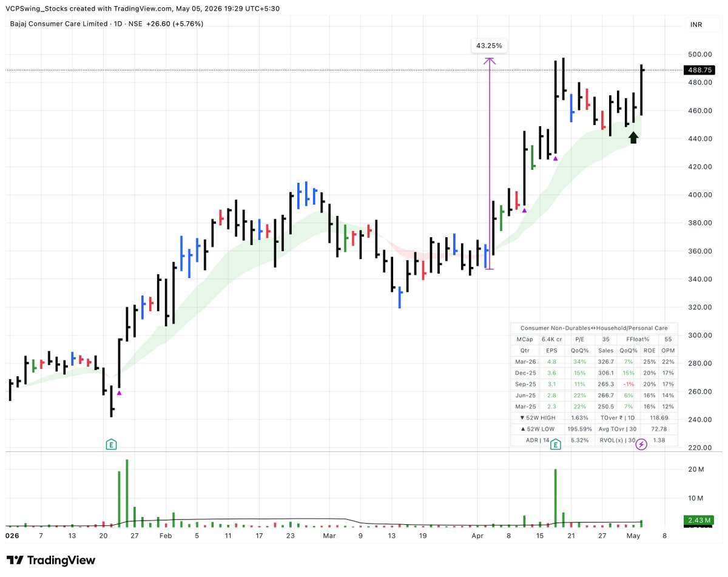The image size is (728, 577).
Task: Click the FFloat% label cell
Action: [638, 339]
